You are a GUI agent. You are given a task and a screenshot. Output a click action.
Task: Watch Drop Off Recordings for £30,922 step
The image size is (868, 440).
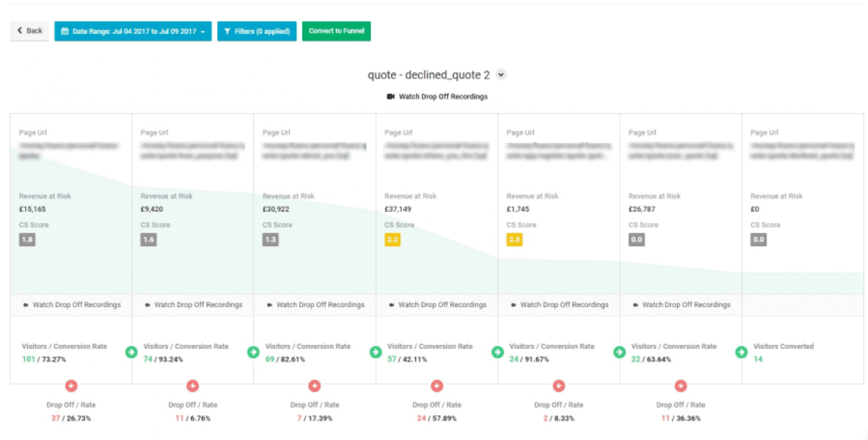(x=315, y=305)
